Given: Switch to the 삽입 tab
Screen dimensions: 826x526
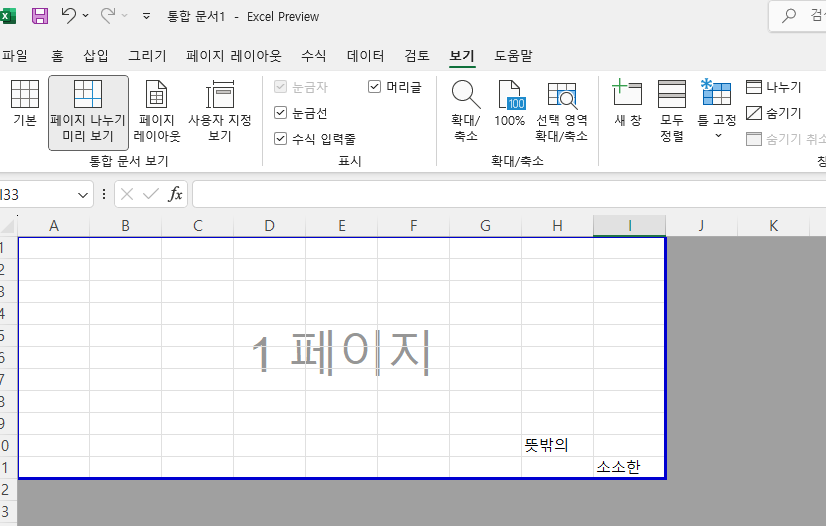Looking at the screenshot, I should (x=96, y=55).
